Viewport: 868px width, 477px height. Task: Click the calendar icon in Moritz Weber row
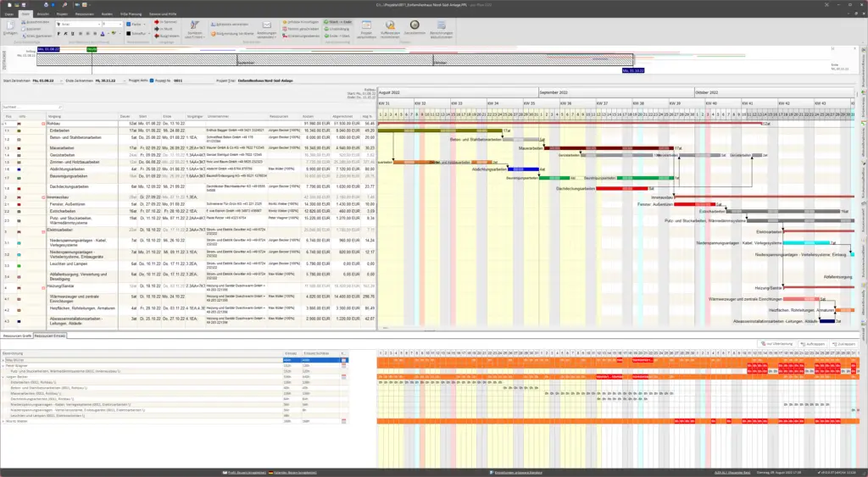tap(344, 421)
